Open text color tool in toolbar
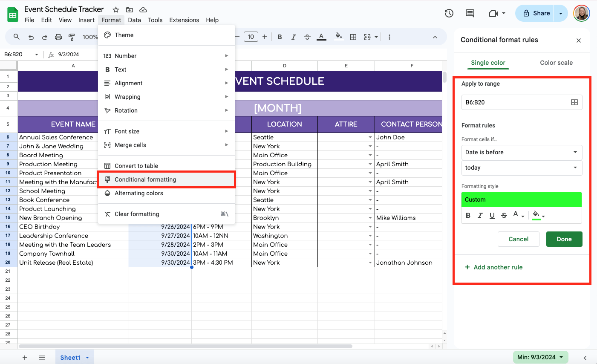Image resolution: width=597 pixels, height=364 pixels. tap(322, 37)
